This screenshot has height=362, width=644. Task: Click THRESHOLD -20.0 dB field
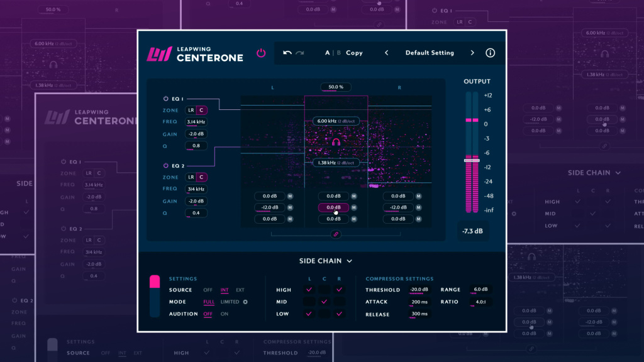pos(419,290)
